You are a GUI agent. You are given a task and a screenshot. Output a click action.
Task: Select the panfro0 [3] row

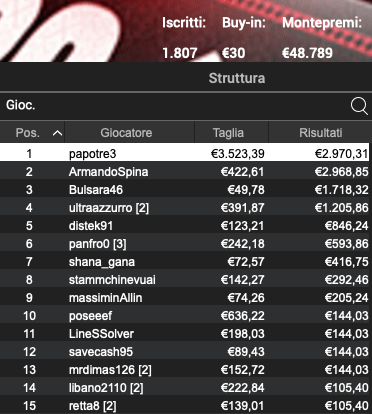click(184, 244)
